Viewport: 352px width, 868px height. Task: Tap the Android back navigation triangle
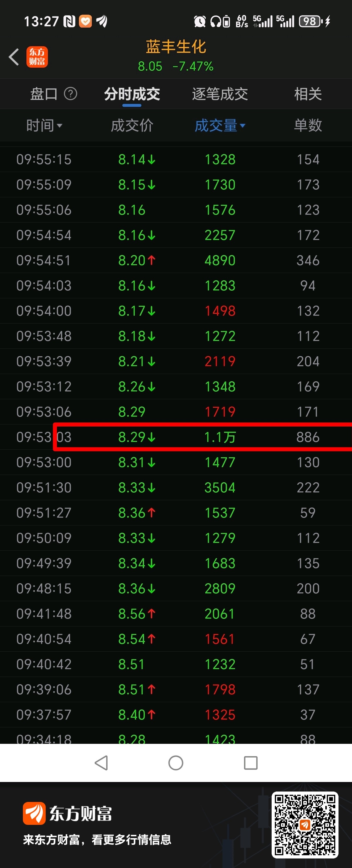pyautogui.click(x=101, y=763)
